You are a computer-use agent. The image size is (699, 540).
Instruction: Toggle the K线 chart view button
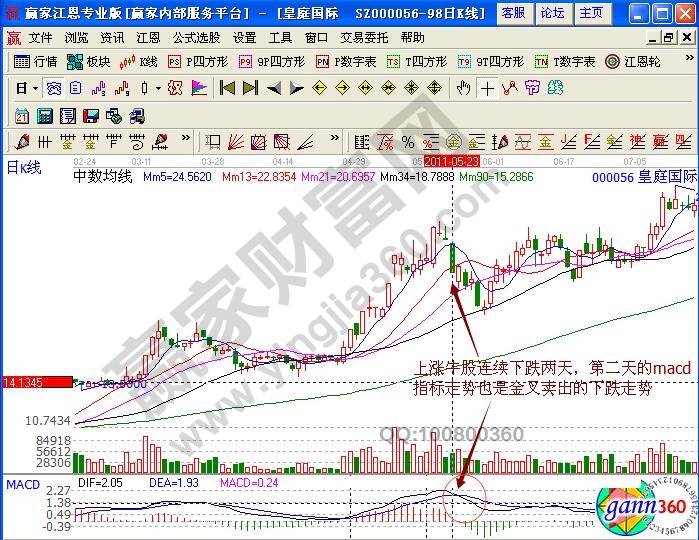(138, 62)
